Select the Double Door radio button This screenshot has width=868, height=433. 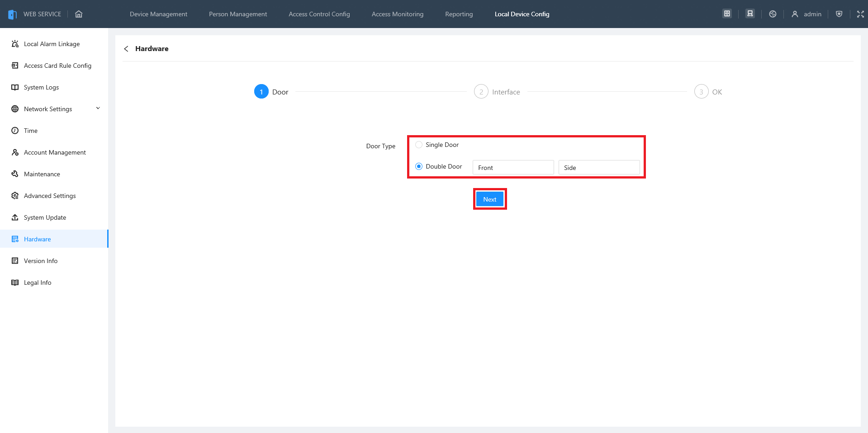coord(419,166)
